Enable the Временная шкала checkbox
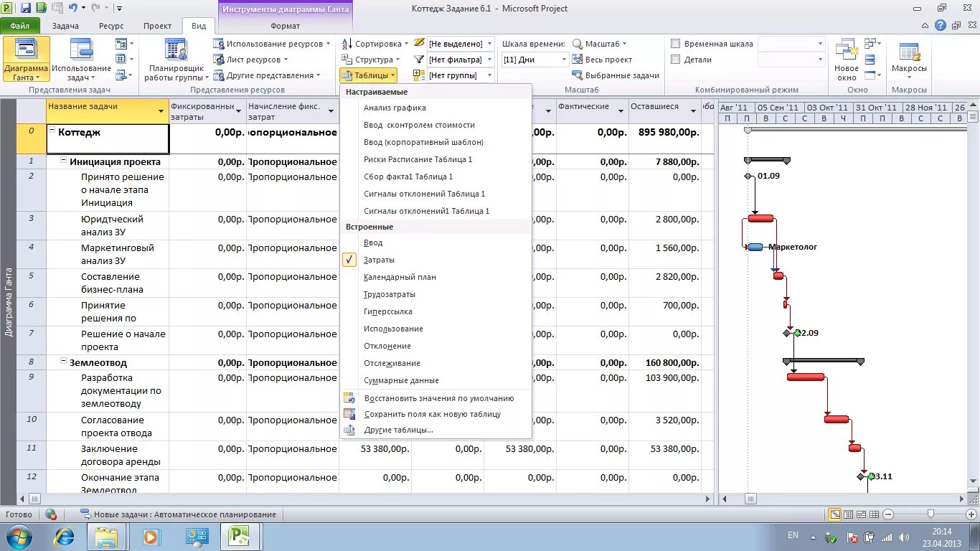Viewport: 980px width, 551px height. coord(675,44)
